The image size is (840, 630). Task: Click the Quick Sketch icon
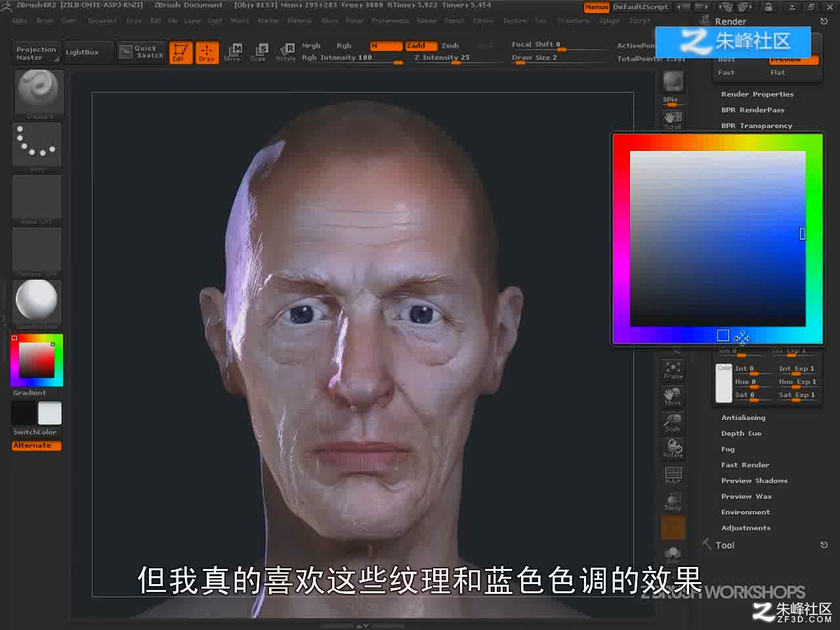coord(142,52)
